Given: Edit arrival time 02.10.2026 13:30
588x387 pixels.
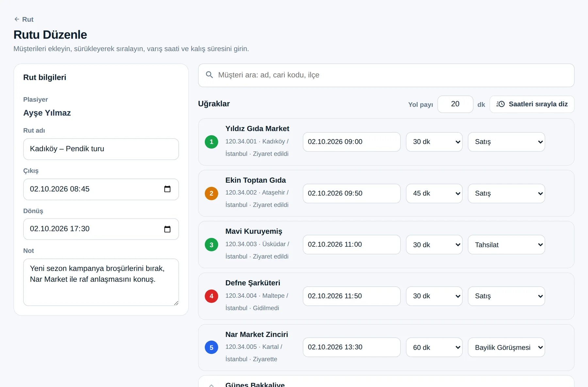Looking at the screenshot, I should 351,347.
